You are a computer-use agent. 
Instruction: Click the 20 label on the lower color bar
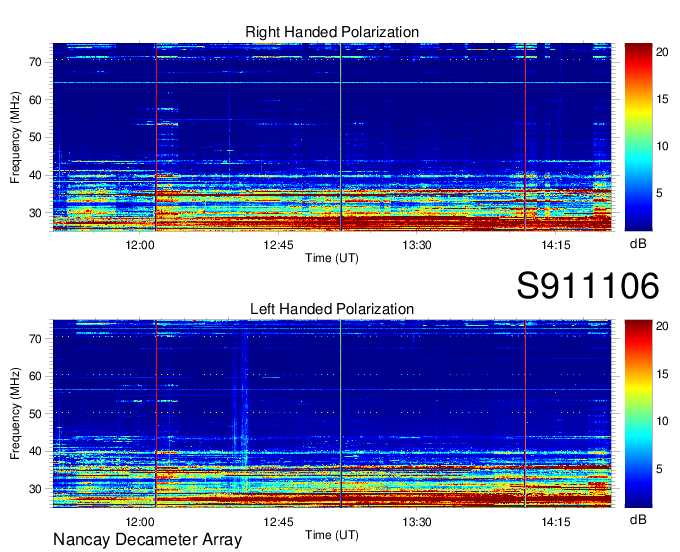point(662,326)
